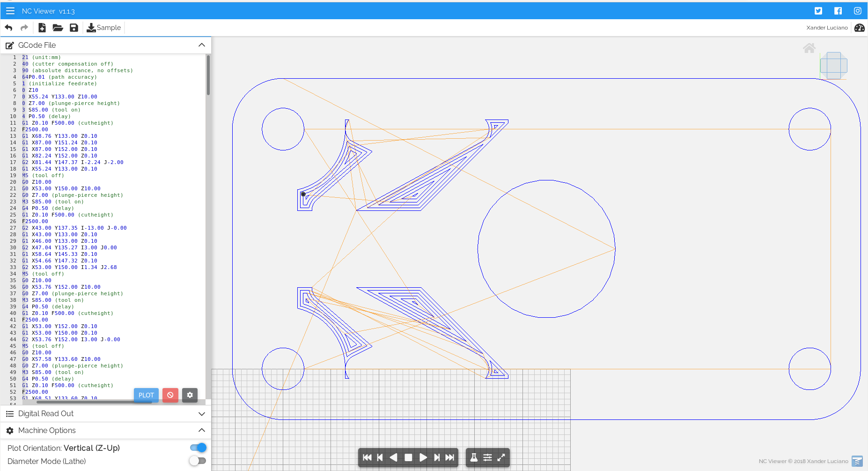This screenshot has width=868, height=471.
Task: Reset view with the home icon
Action: 809,48
